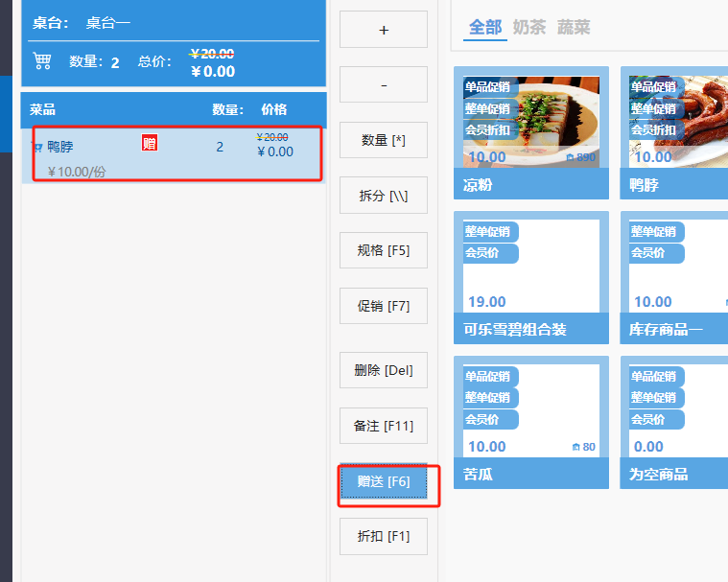Click the stock icon on 苦瓜 tile

575,447
